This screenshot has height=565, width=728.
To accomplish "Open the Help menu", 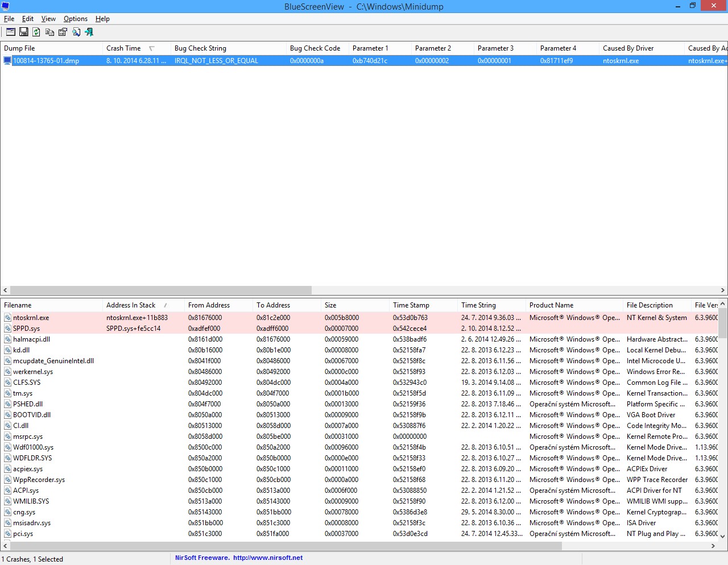I will point(102,19).
